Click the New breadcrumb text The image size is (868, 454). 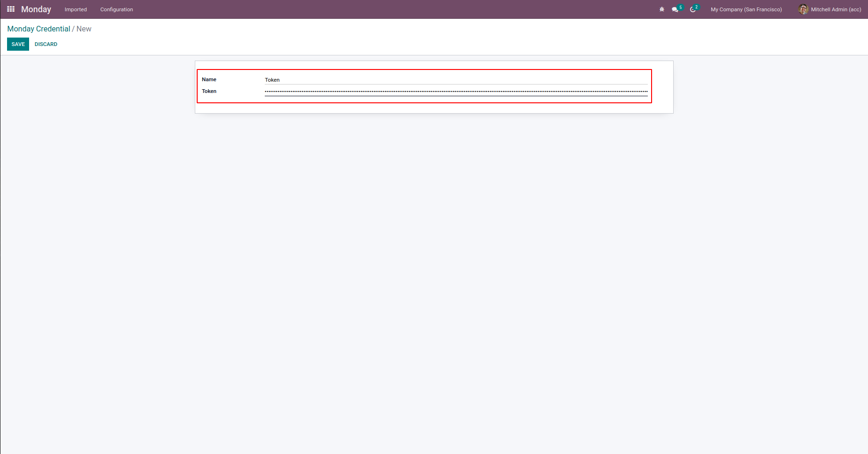click(x=84, y=29)
